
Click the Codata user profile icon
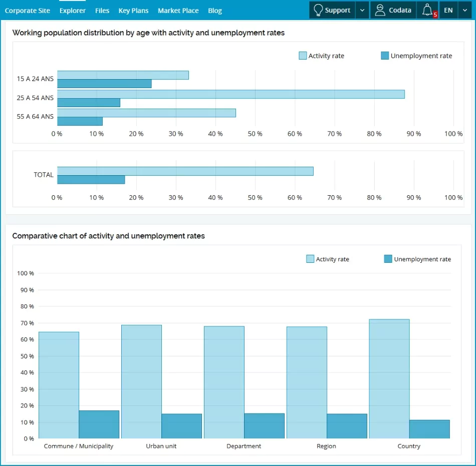point(380,10)
